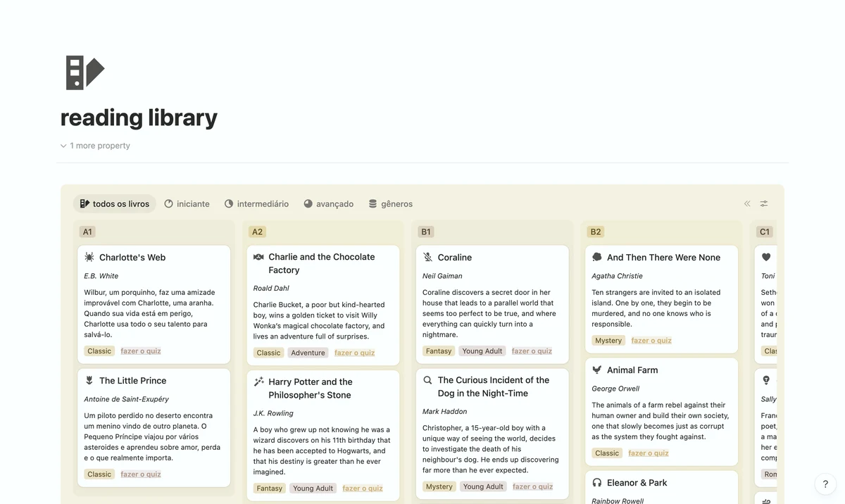Viewport: 845px width, 504px height.
Task: Click author name Agatha Christie
Action: (618, 276)
